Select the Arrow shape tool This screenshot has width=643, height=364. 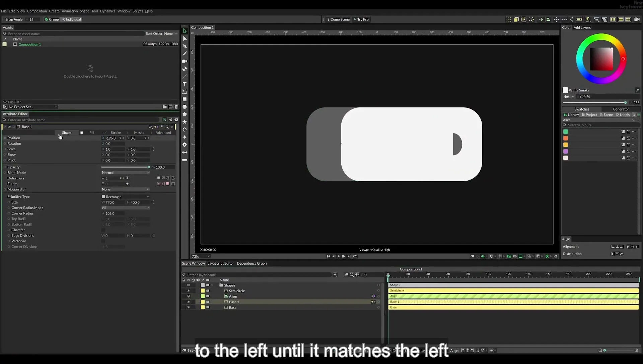pos(185,152)
